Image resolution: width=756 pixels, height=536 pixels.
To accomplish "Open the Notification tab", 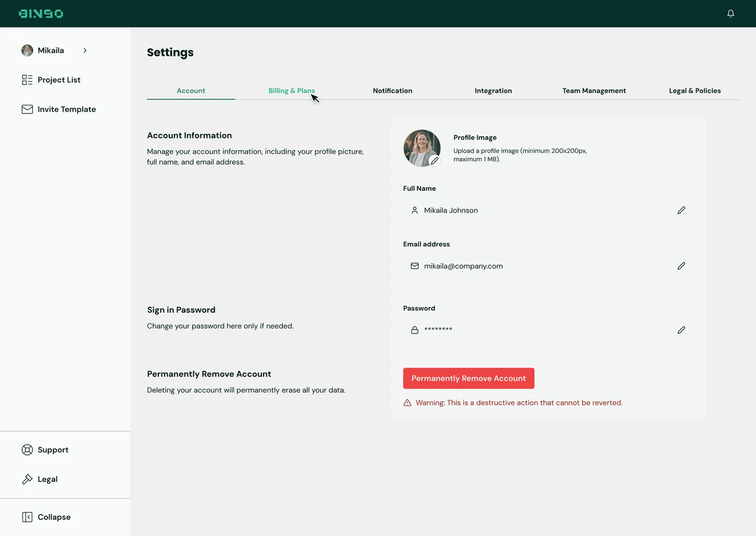I will coord(393,91).
